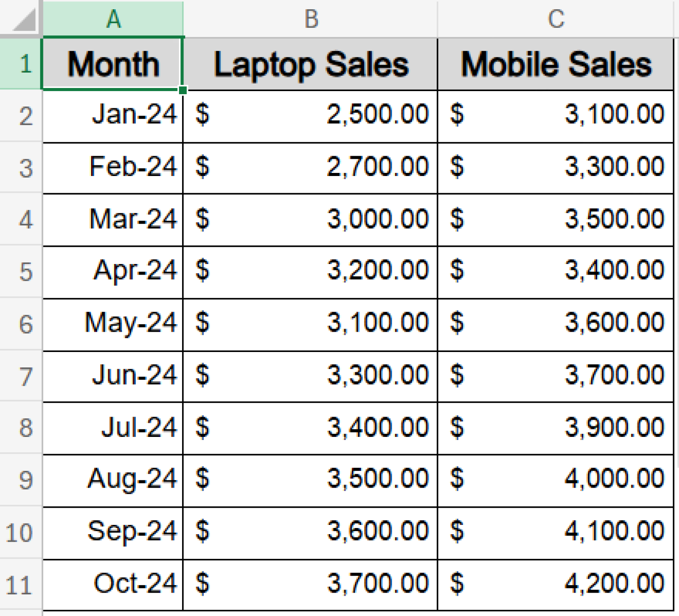Screen dimensions: 679x616
Task: Select row 11 header
Action: click(x=20, y=584)
